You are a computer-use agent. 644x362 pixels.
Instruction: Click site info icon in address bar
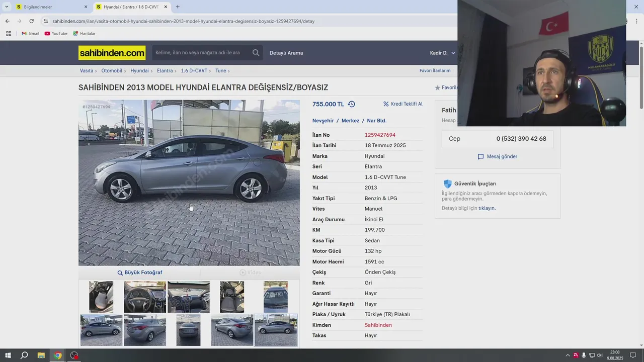pyautogui.click(x=46, y=21)
